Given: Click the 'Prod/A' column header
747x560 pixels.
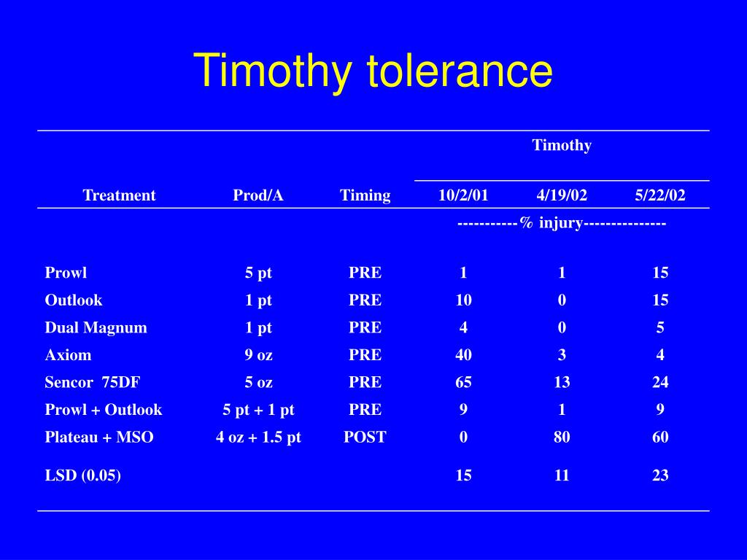Looking at the screenshot, I should pos(258,195).
